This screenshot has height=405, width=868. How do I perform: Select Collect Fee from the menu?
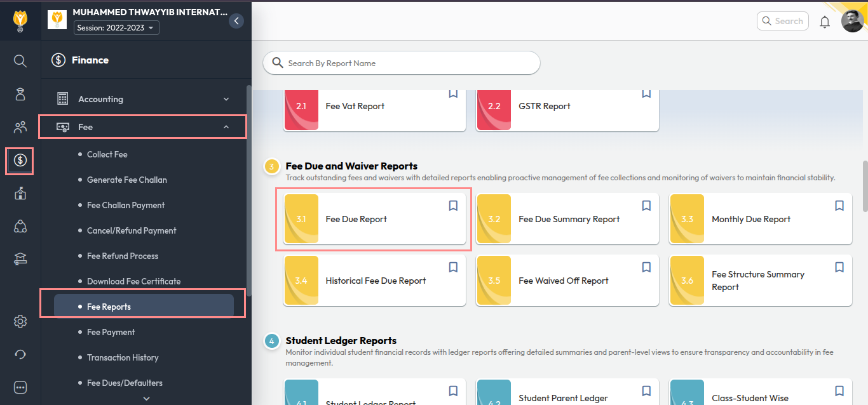pyautogui.click(x=107, y=154)
